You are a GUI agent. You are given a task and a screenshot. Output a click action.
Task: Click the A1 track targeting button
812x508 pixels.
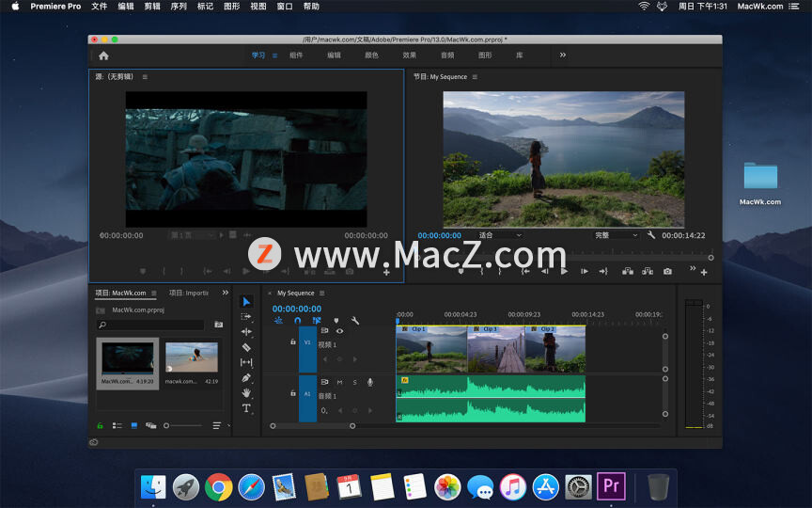307,398
